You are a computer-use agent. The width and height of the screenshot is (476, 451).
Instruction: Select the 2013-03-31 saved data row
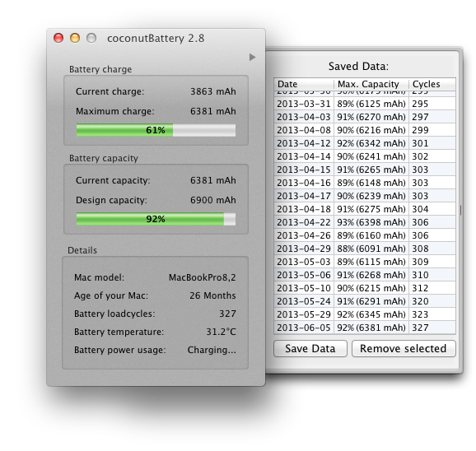tap(365, 104)
